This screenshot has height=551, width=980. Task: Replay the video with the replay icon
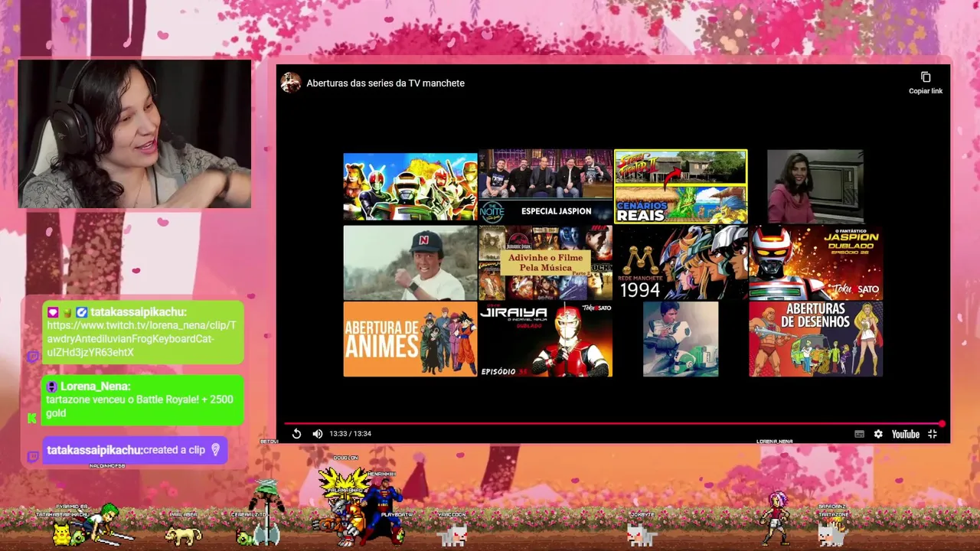pyautogui.click(x=296, y=434)
